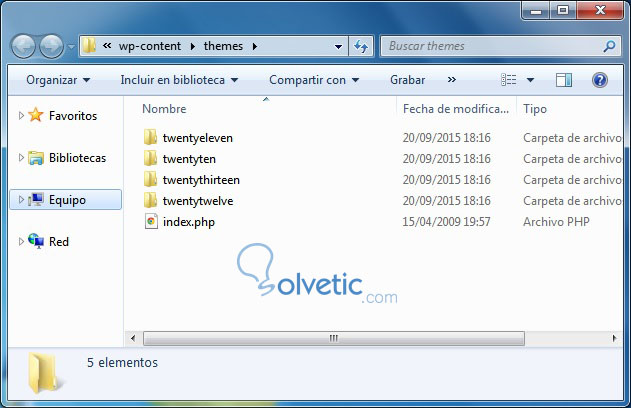Select the twentytwelve folder name
This screenshot has width=631, height=408.
click(198, 201)
